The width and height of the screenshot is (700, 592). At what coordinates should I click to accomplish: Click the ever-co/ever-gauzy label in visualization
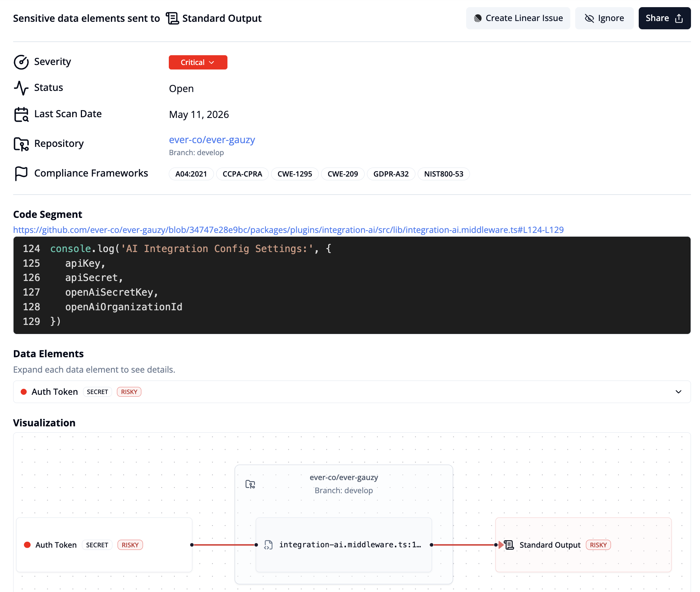(x=344, y=477)
